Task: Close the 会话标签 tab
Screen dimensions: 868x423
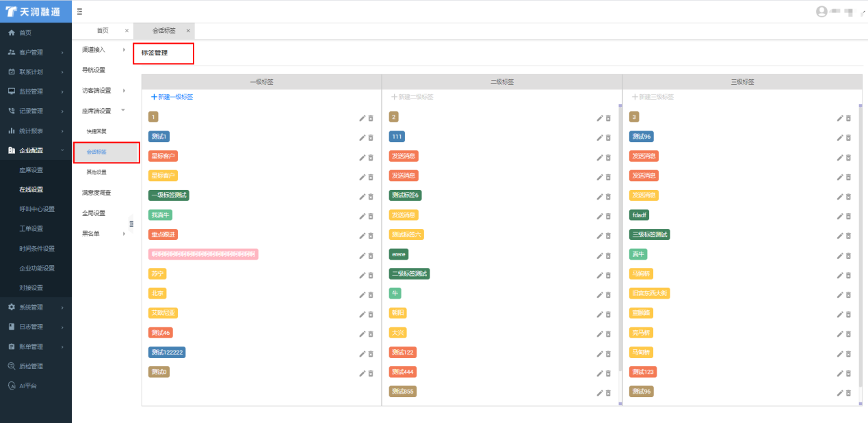Action: 188,31
